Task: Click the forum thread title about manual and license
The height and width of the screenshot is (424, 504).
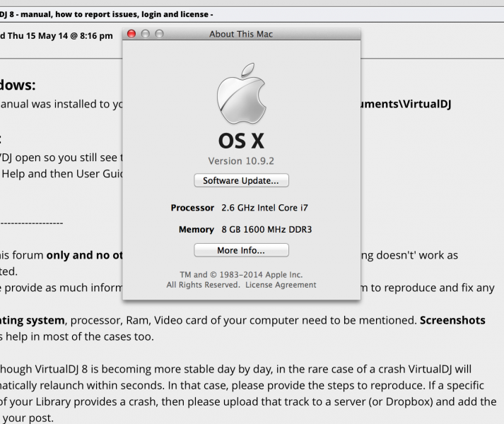Action: tap(106, 14)
